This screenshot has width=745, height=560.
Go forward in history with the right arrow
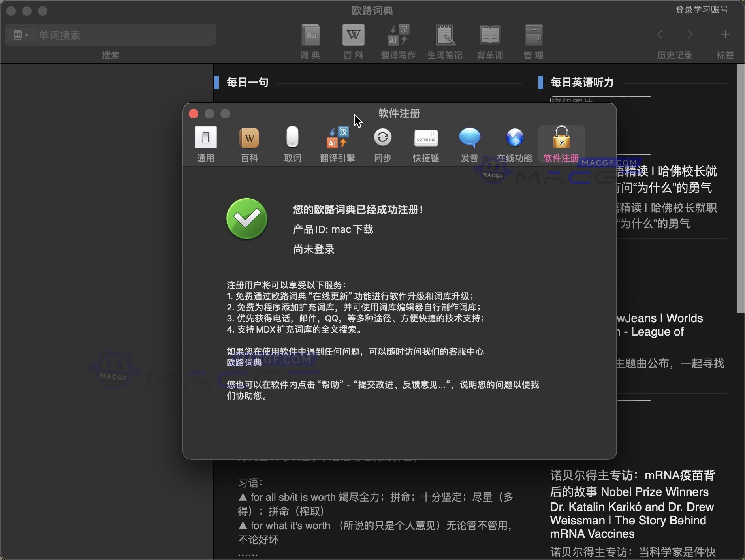pos(690,35)
